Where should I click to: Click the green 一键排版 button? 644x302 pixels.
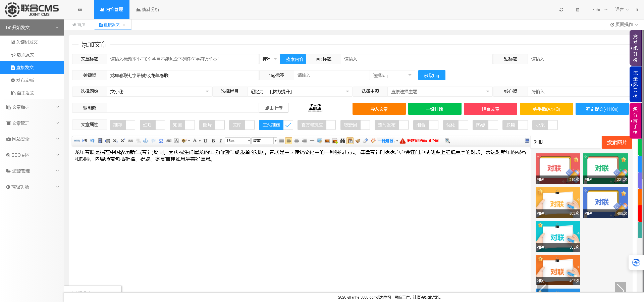pos(434,109)
